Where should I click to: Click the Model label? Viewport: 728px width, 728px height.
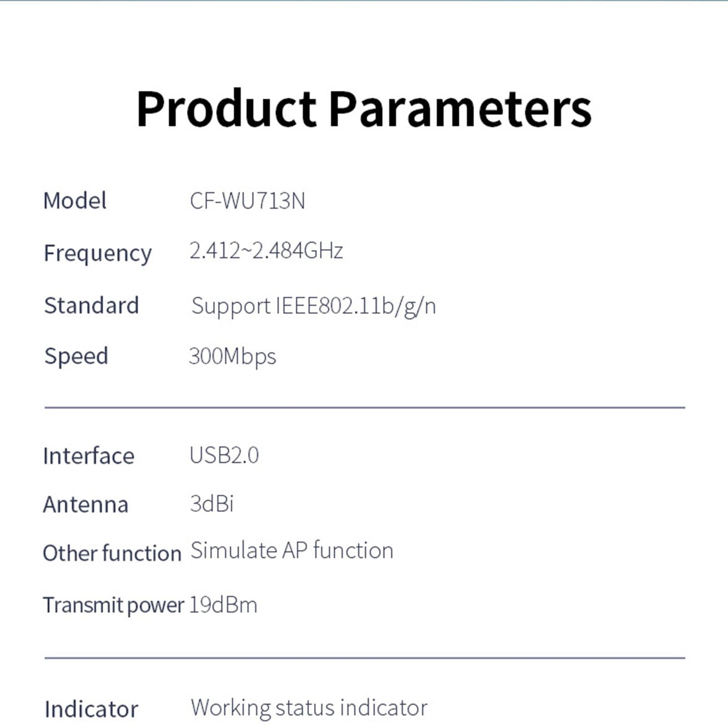click(75, 201)
